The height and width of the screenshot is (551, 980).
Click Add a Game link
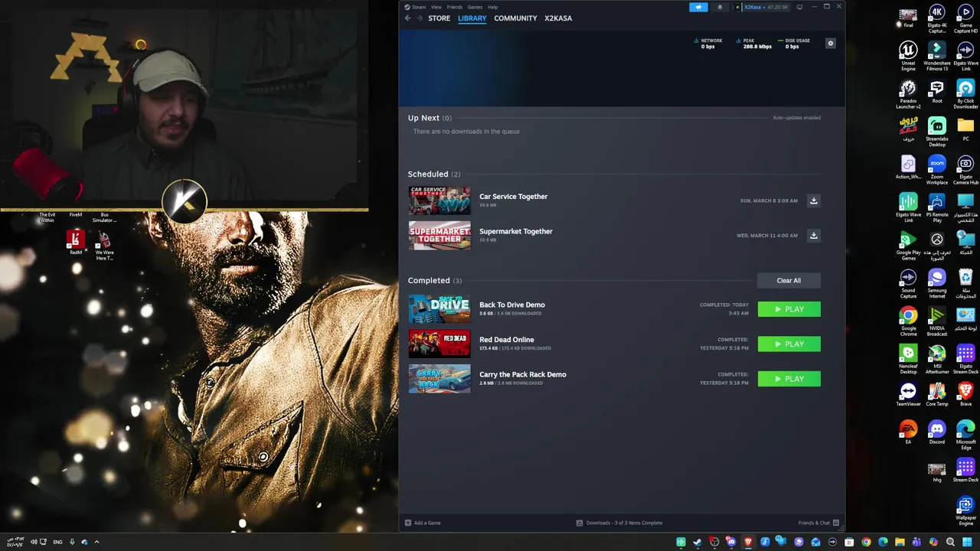[423, 523]
